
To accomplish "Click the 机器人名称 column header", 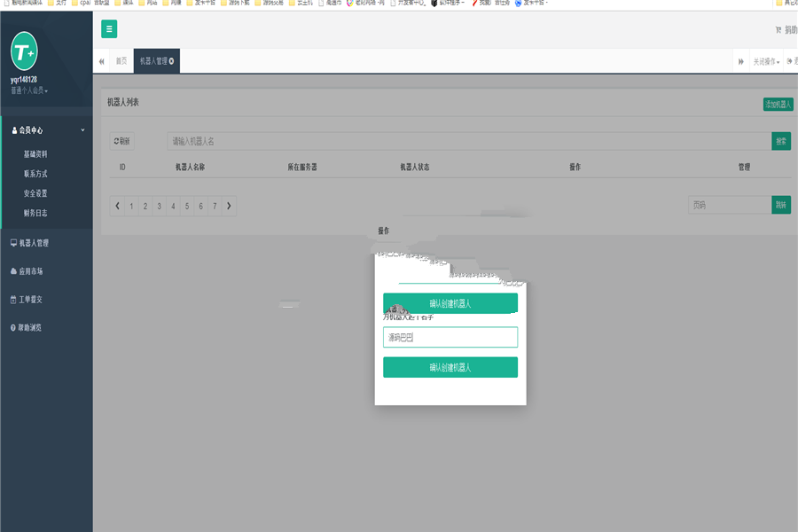I will click(190, 167).
